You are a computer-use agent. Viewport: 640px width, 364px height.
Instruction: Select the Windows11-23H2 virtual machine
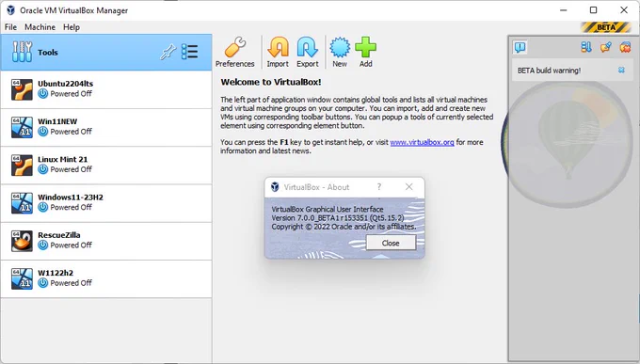106,203
